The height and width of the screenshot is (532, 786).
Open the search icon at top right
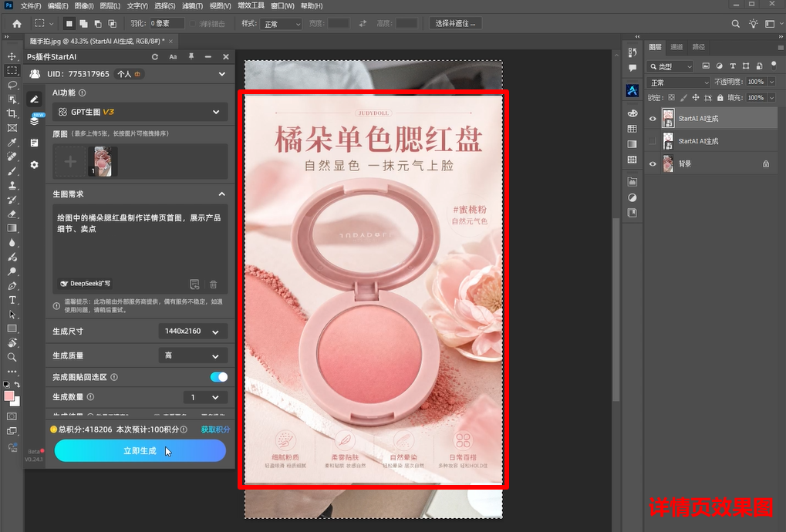click(x=735, y=24)
